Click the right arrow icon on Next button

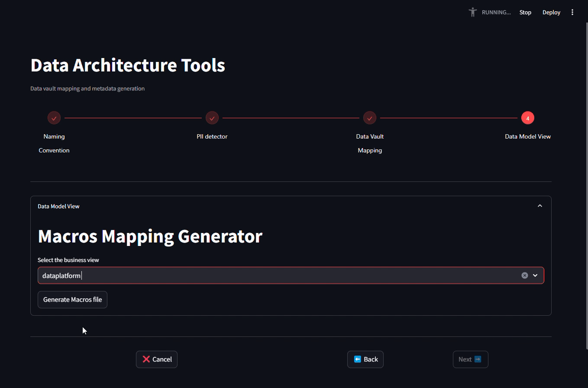tap(477, 359)
